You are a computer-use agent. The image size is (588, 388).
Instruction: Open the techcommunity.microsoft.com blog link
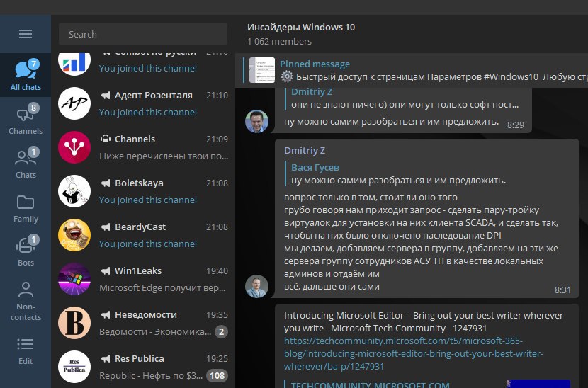point(413,353)
